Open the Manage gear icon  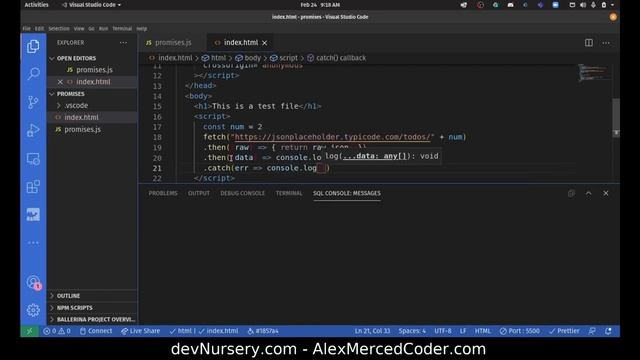click(33, 310)
